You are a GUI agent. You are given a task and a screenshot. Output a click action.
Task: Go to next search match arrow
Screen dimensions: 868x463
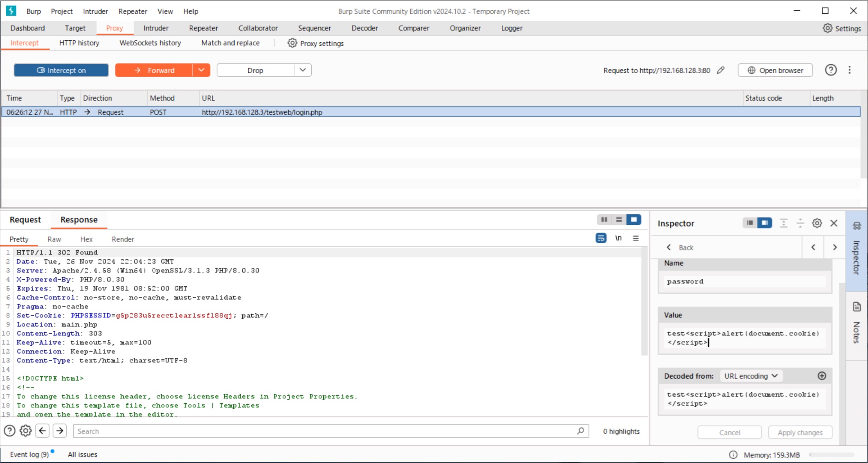(x=60, y=431)
